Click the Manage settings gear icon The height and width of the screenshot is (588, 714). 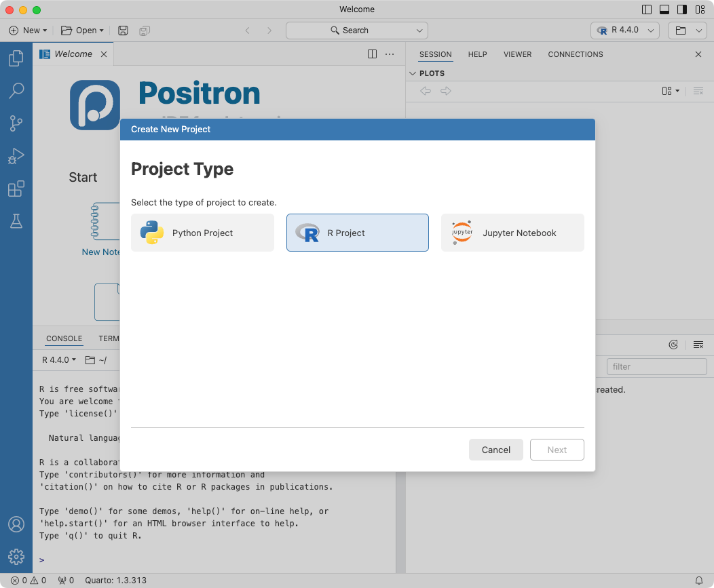point(16,556)
